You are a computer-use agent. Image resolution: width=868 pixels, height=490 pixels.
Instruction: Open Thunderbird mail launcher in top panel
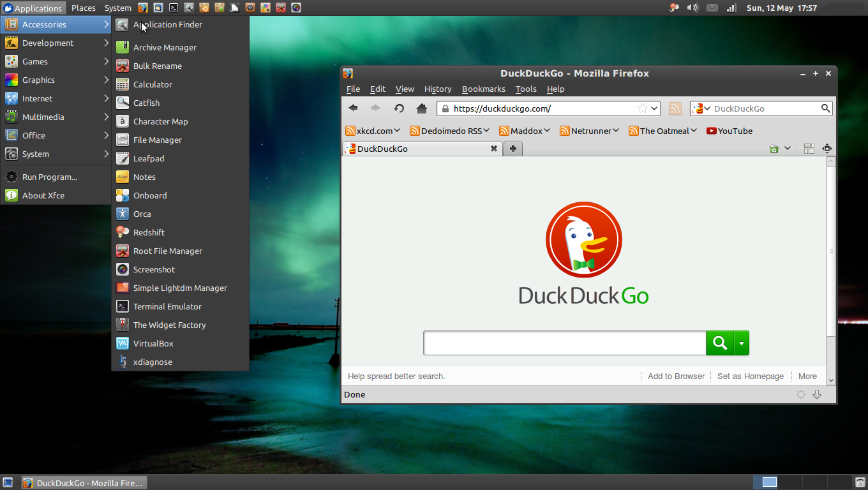pos(158,8)
